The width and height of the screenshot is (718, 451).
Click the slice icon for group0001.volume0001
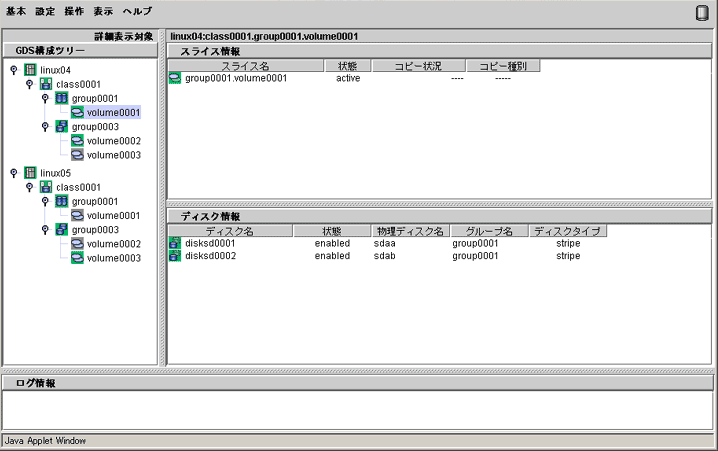(175, 78)
